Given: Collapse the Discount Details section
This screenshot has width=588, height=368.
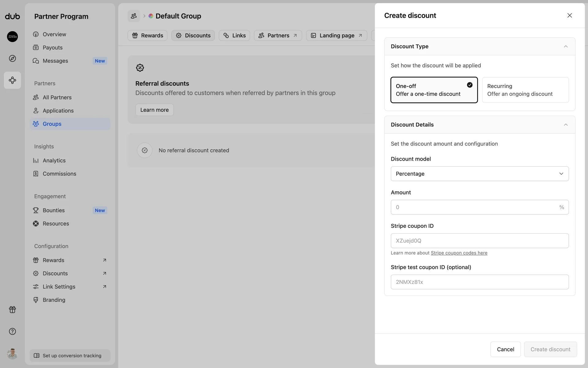Looking at the screenshot, I should click(565, 125).
